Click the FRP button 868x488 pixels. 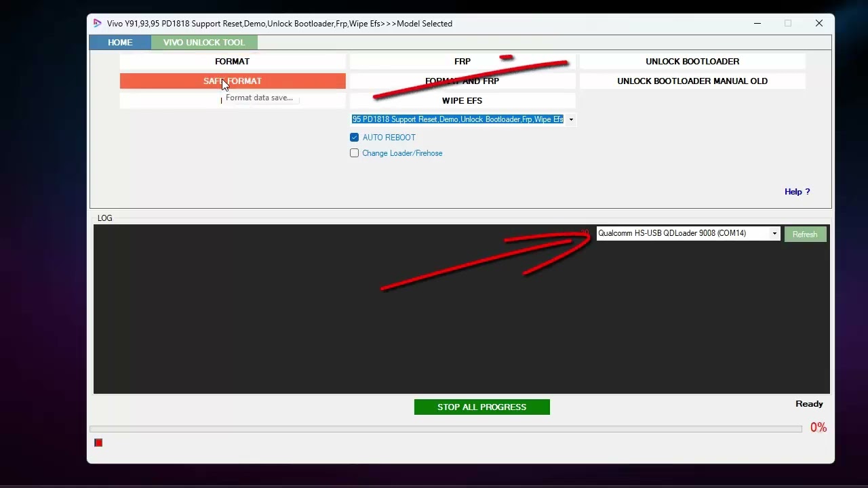[462, 61]
